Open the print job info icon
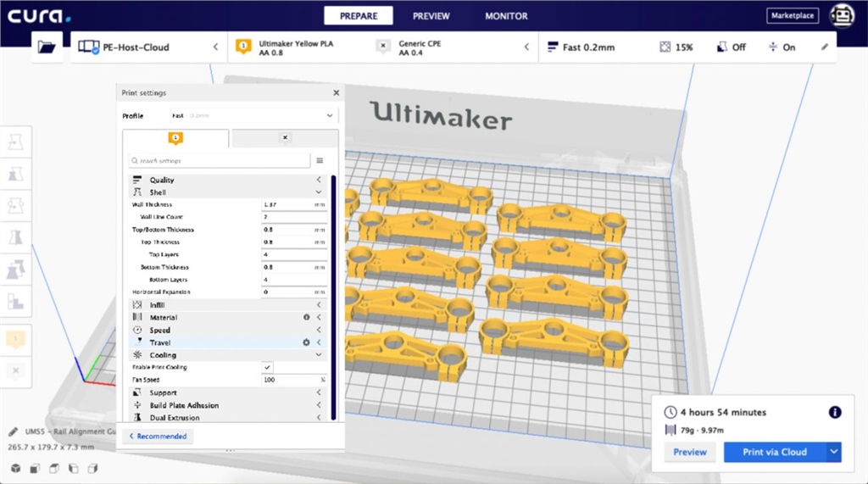 (x=835, y=412)
